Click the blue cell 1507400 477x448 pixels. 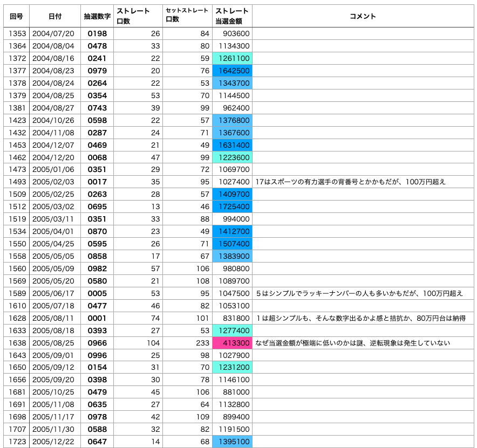click(232, 244)
